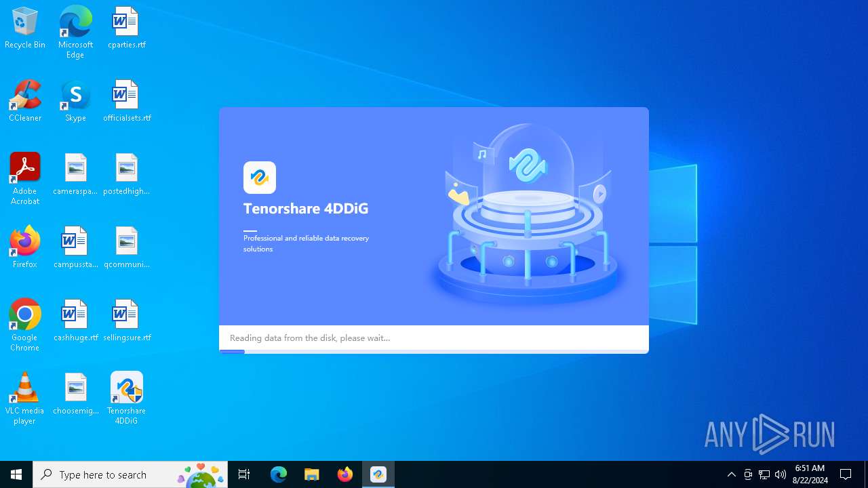Show hidden system tray icons

click(x=731, y=474)
